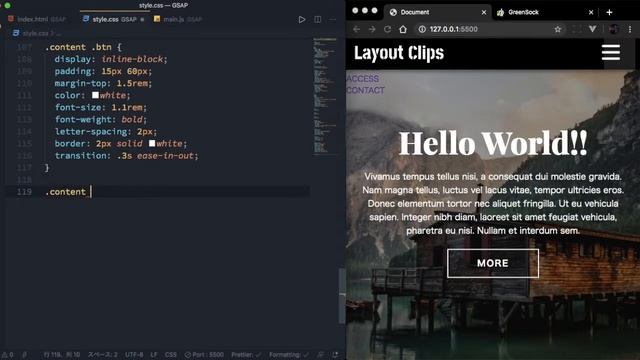Click the editor vertical scrollbar thumb

[342, 296]
